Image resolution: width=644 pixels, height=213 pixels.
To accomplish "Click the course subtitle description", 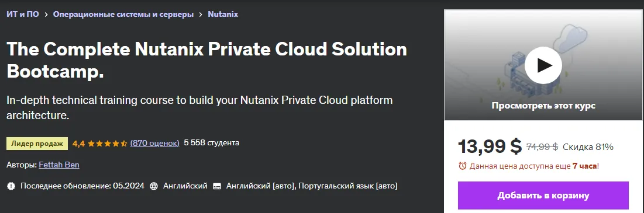I will (199, 108).
